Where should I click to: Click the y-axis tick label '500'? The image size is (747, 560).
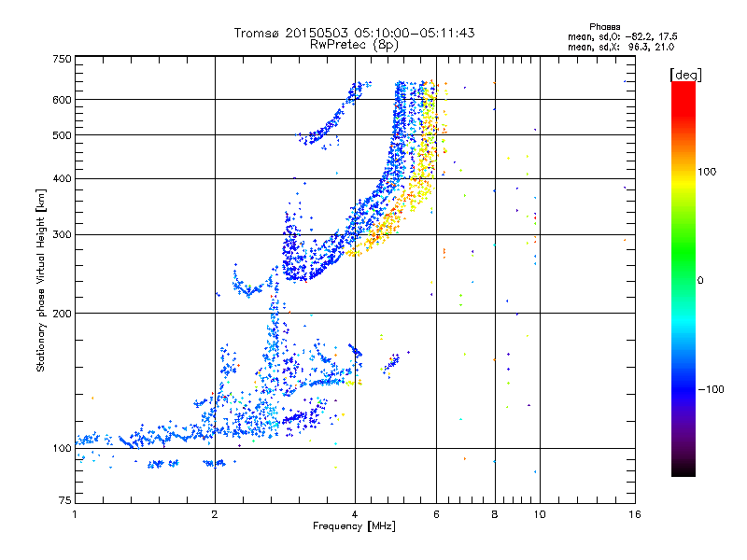coord(62,135)
